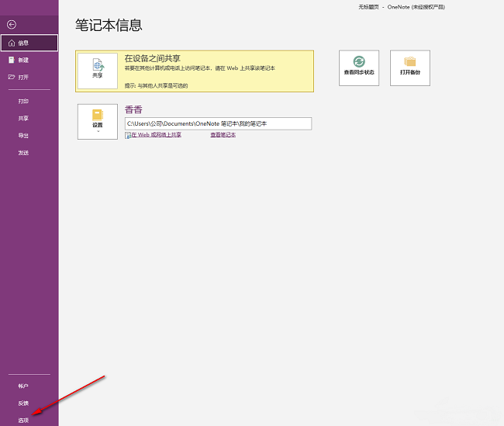Open 帐户 (Account) settings page

[x=23, y=386]
